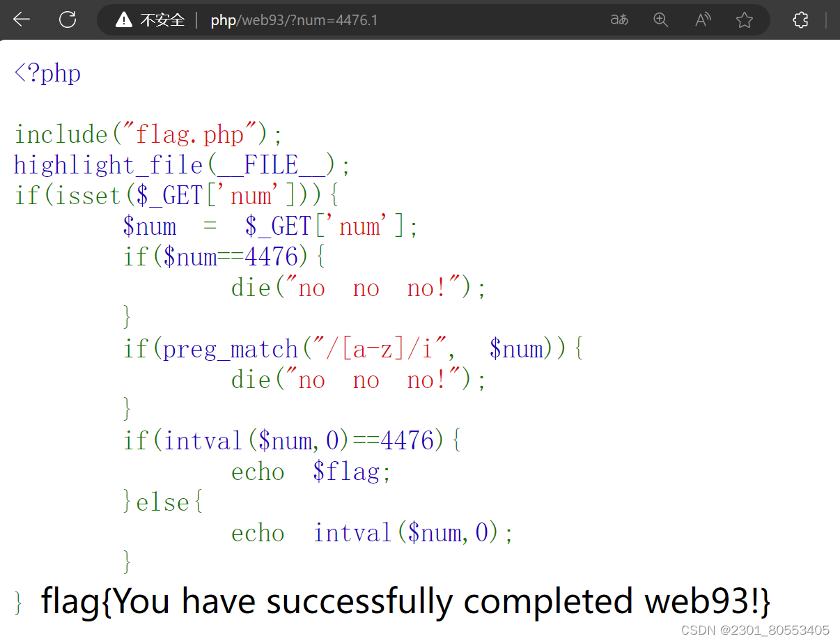
Task: Start Read aloud with the A icon
Action: [702, 20]
